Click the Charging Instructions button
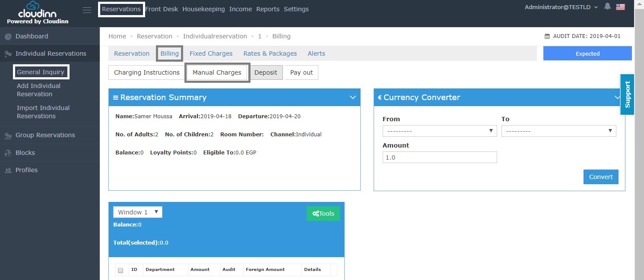644x280 pixels. click(147, 72)
